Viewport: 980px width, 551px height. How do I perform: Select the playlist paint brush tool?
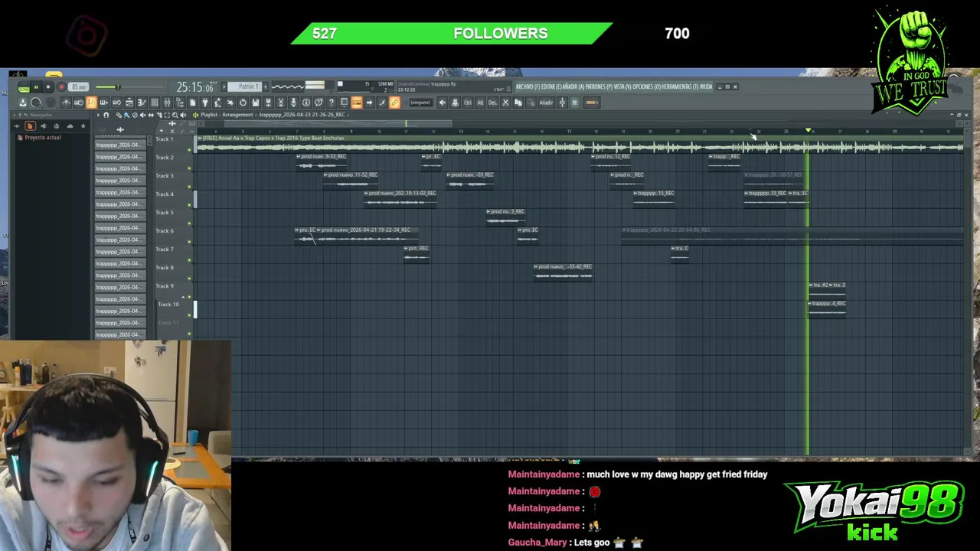127,115
